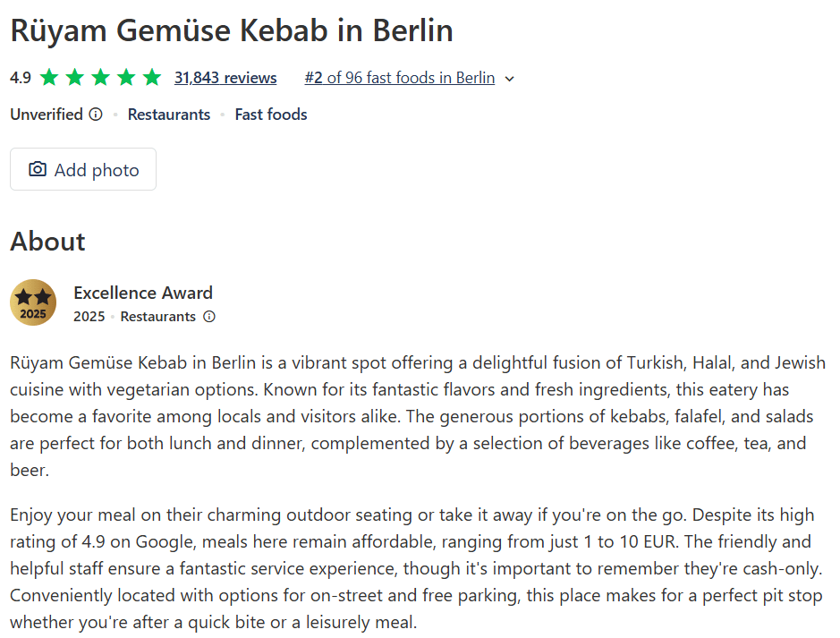This screenshot has width=840, height=638.
Task: Go to the Restaurants category under the rating
Action: pos(169,115)
